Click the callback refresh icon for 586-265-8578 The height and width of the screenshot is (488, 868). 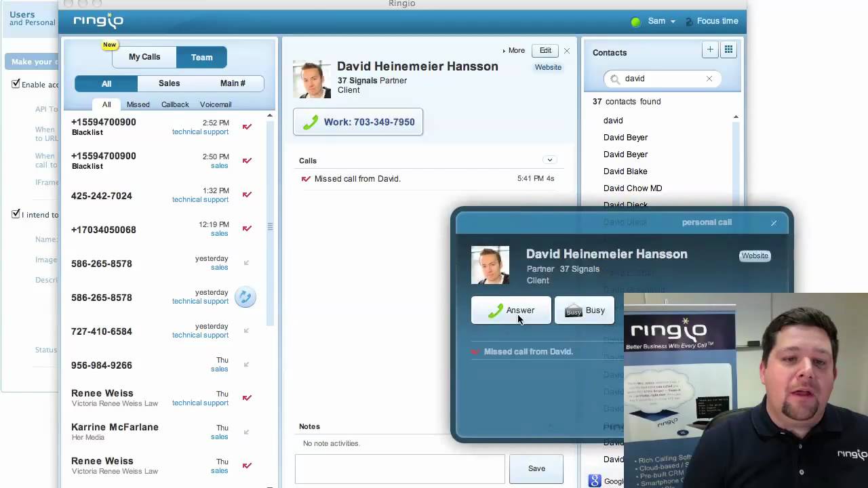(x=245, y=297)
